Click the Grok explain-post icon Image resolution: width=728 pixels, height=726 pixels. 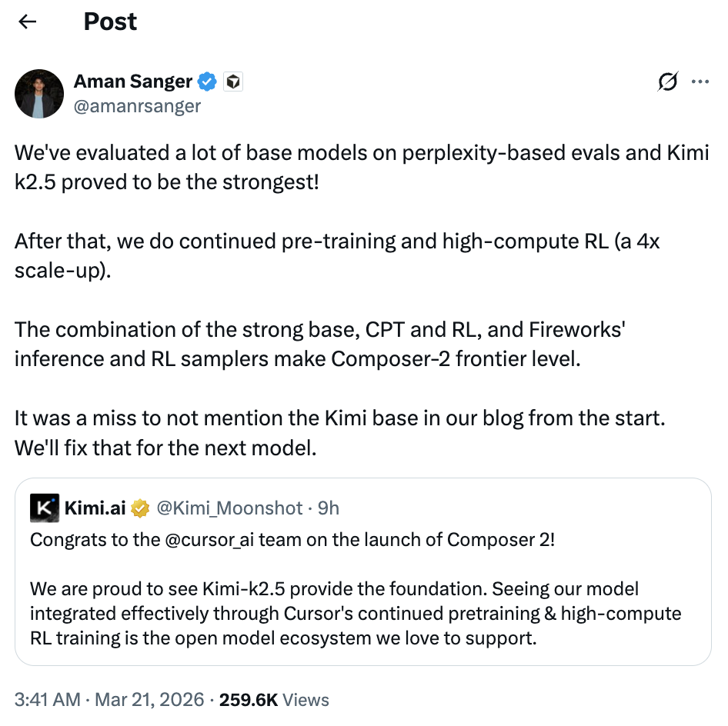668,82
